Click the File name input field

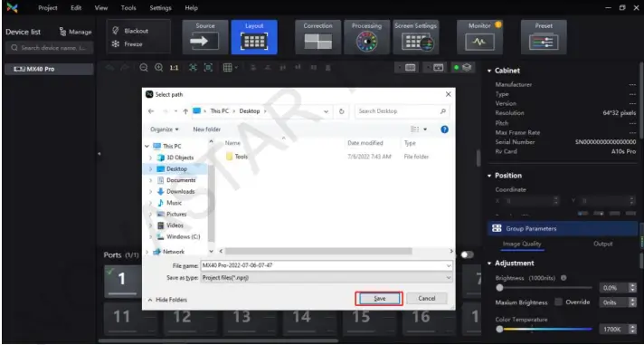pyautogui.click(x=327, y=265)
